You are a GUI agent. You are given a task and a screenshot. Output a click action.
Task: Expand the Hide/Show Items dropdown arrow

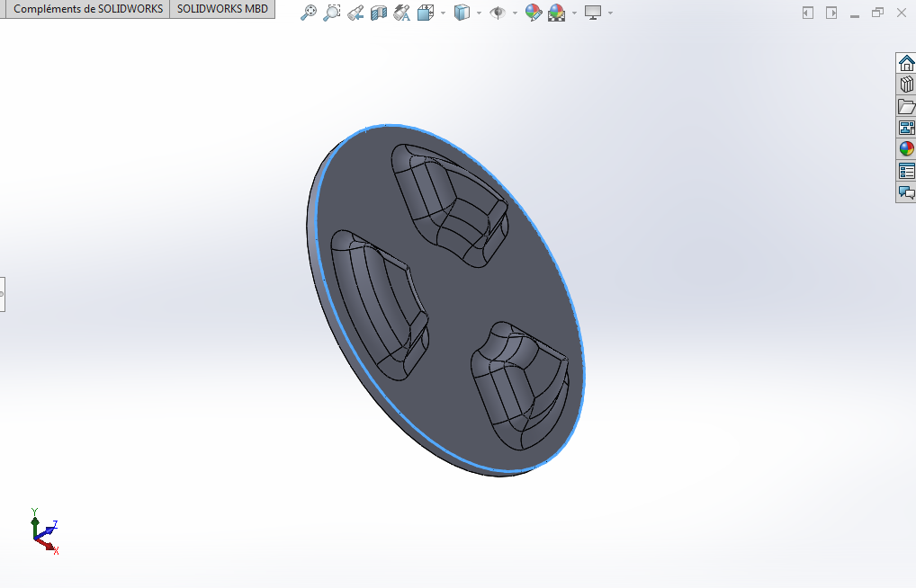(514, 13)
